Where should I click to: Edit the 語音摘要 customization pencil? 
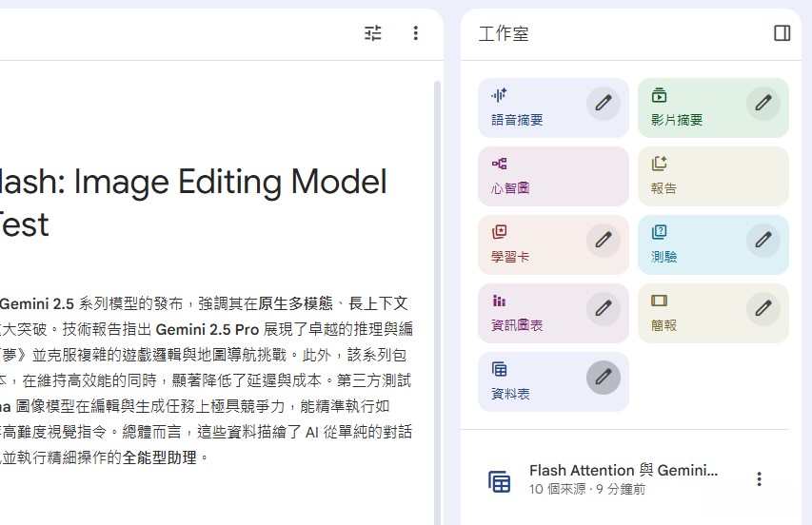[603, 103]
